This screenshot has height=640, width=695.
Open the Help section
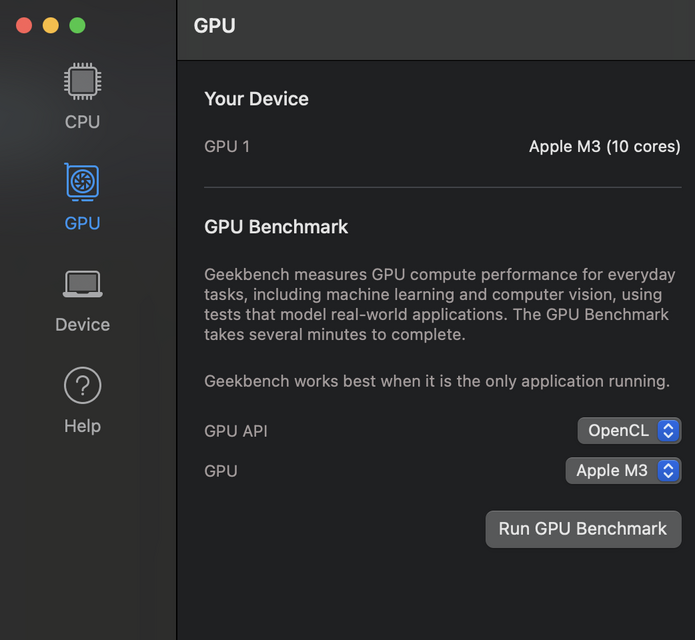pyautogui.click(x=82, y=401)
